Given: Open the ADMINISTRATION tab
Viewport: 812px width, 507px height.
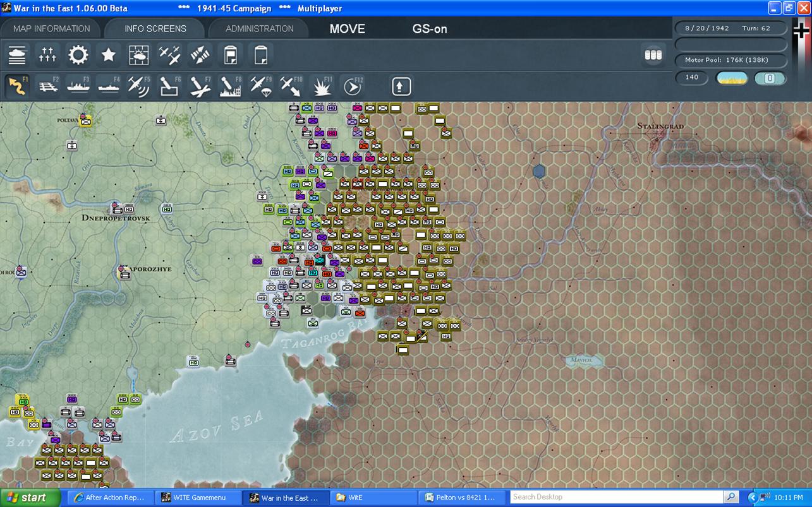Looking at the screenshot, I should click(259, 28).
